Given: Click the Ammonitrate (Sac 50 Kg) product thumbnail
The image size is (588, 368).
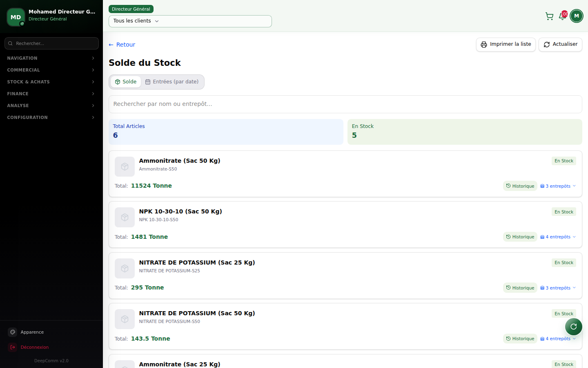Looking at the screenshot, I should tap(125, 167).
